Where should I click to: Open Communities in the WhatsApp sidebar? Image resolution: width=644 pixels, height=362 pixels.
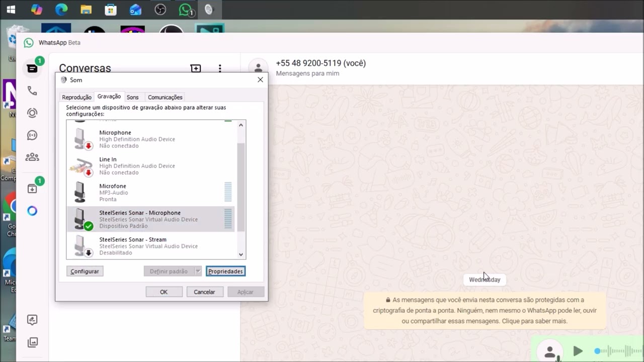(32, 157)
